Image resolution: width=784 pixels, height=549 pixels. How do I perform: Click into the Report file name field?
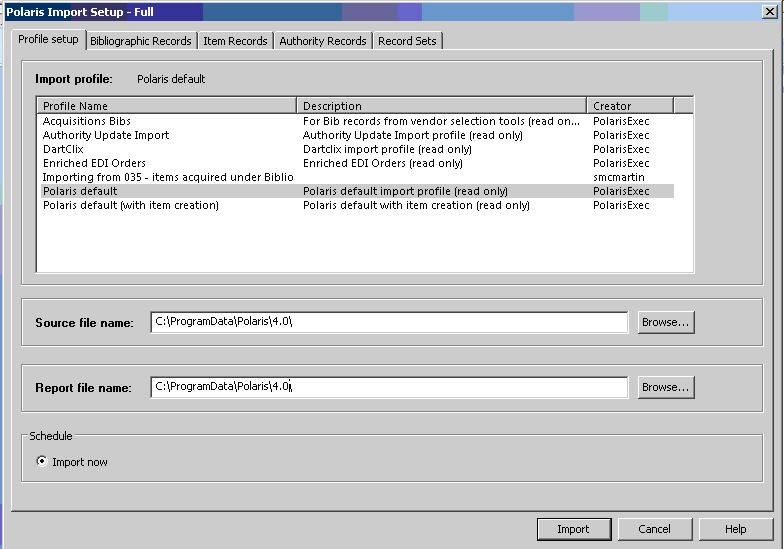tap(389, 387)
